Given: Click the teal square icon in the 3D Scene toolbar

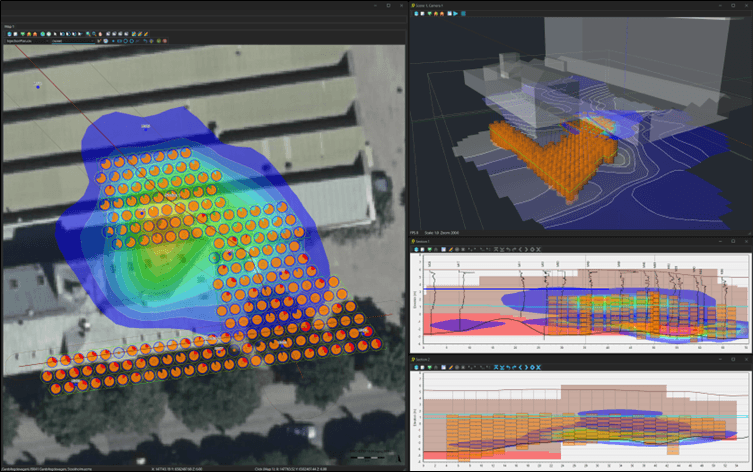Looking at the screenshot, I should point(463,13).
